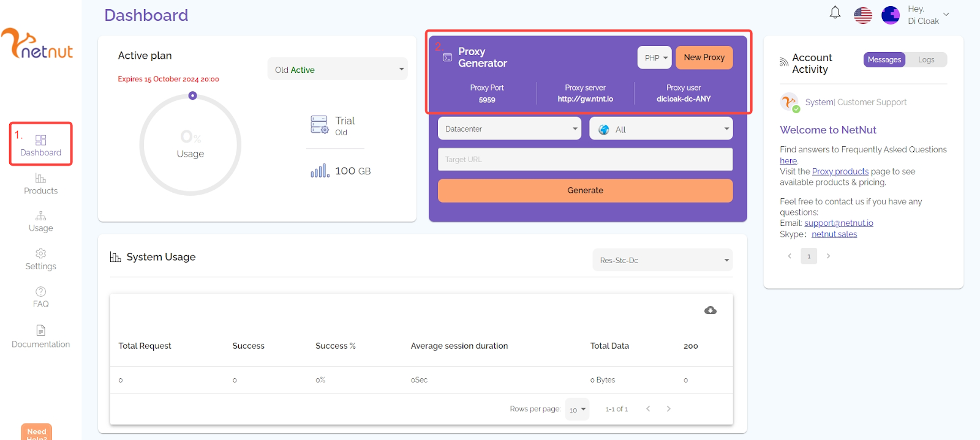Open FAQ from the sidebar
Image resolution: width=980 pixels, height=440 pixels.
point(41,297)
